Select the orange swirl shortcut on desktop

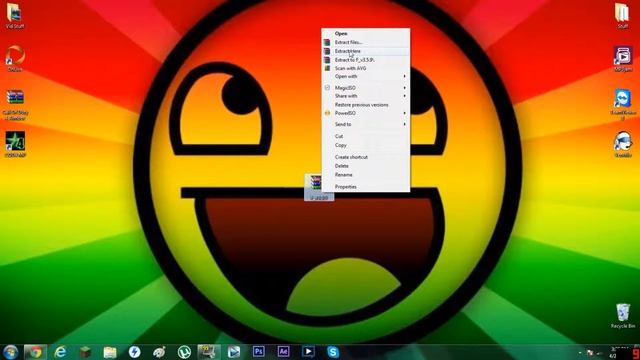pos(15,58)
